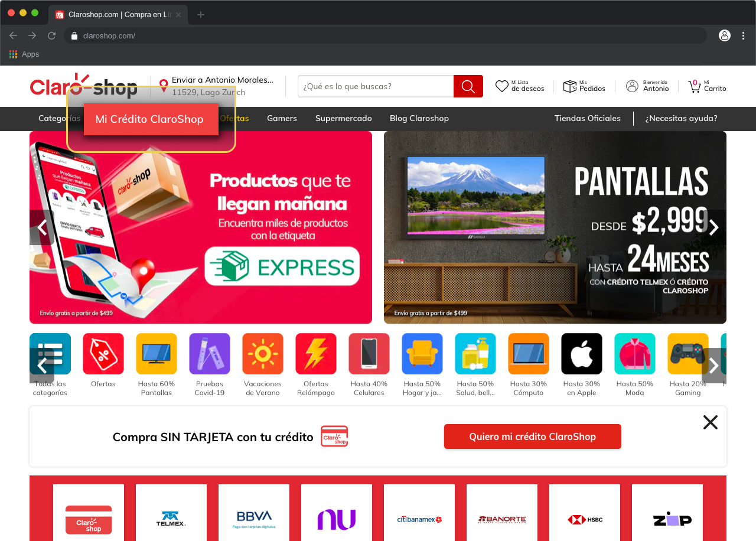Click the Mi Crédito ClaroShop button
756x541 pixels.
[x=151, y=119]
